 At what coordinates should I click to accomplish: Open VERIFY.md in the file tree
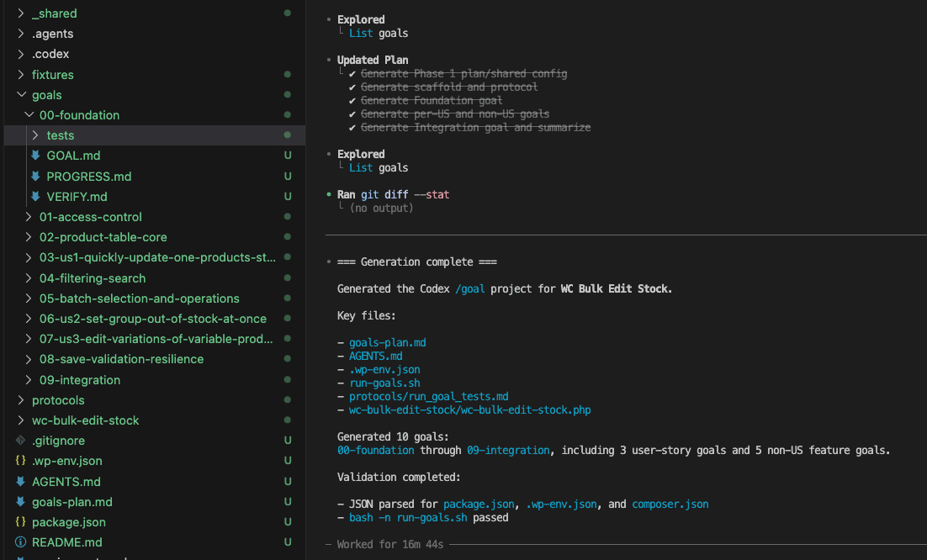[x=77, y=196]
